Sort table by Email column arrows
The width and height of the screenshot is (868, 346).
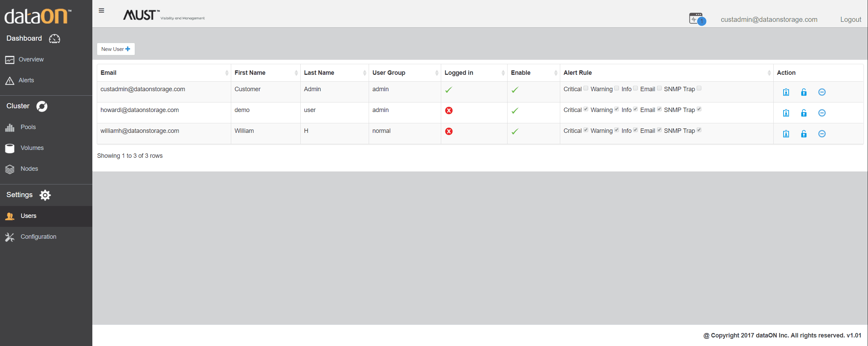(x=227, y=73)
